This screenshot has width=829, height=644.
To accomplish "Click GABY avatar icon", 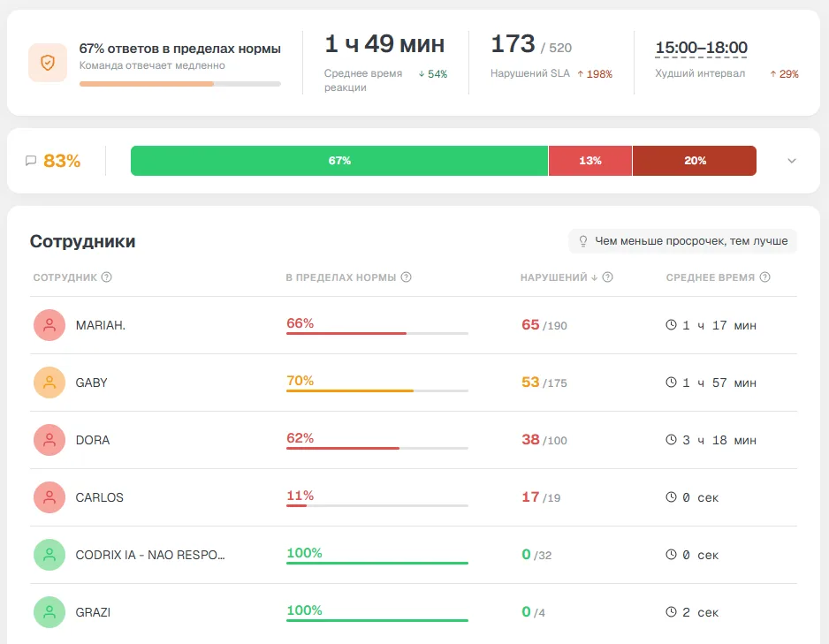I will click(x=49, y=383).
